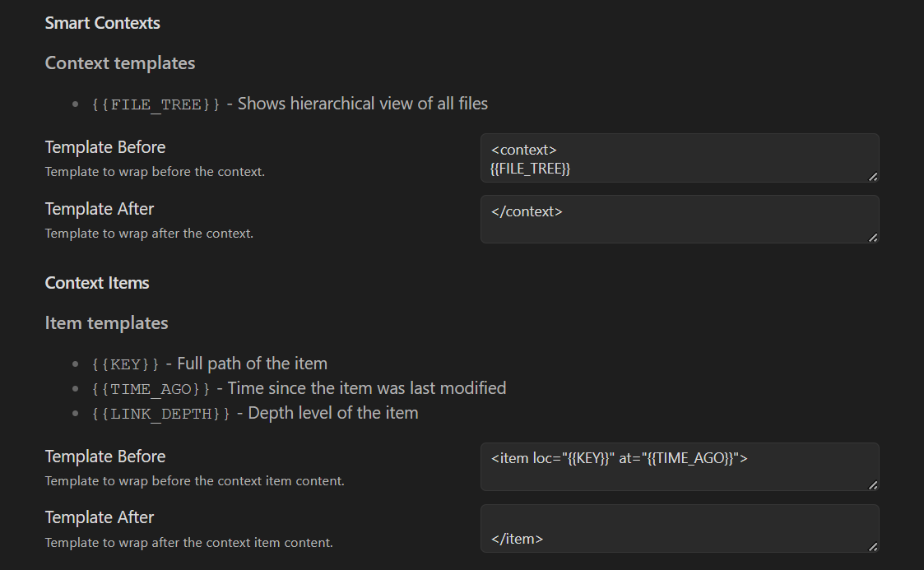
Task: Click the Context templates subheading
Action: pyautogui.click(x=120, y=63)
